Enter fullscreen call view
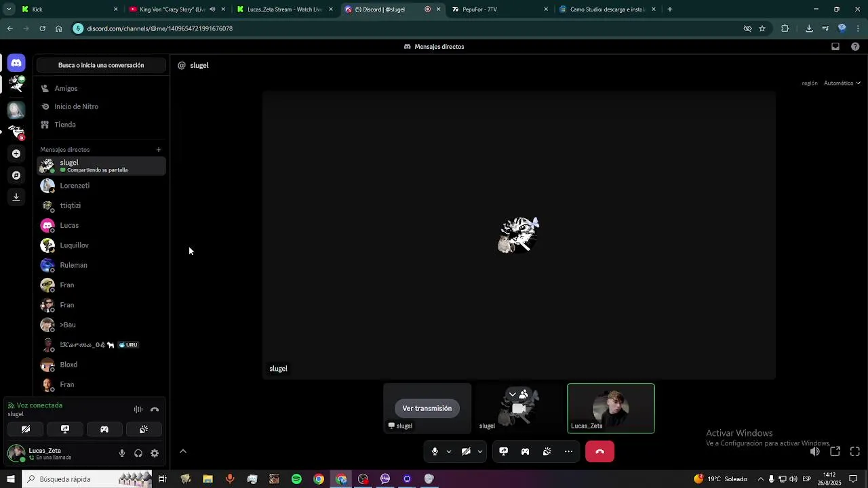This screenshot has height=488, width=868. (x=855, y=451)
